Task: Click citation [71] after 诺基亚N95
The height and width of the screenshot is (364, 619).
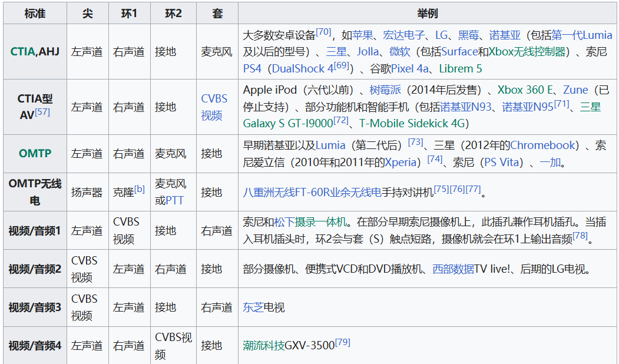Action: [x=561, y=104]
